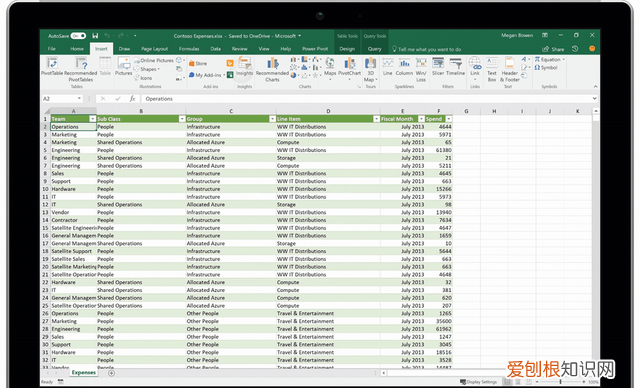Insert a Column sparkline
The image size is (640, 388).
[x=404, y=67]
